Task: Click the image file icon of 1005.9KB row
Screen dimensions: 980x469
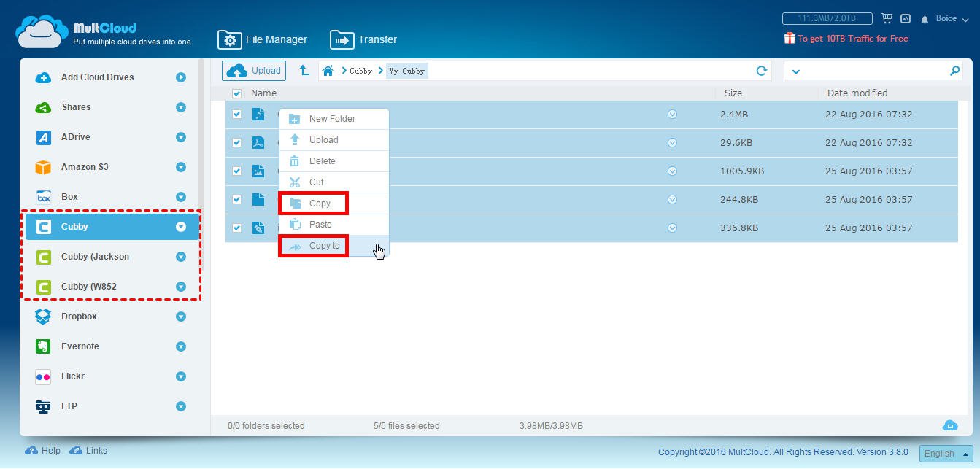Action: click(258, 171)
